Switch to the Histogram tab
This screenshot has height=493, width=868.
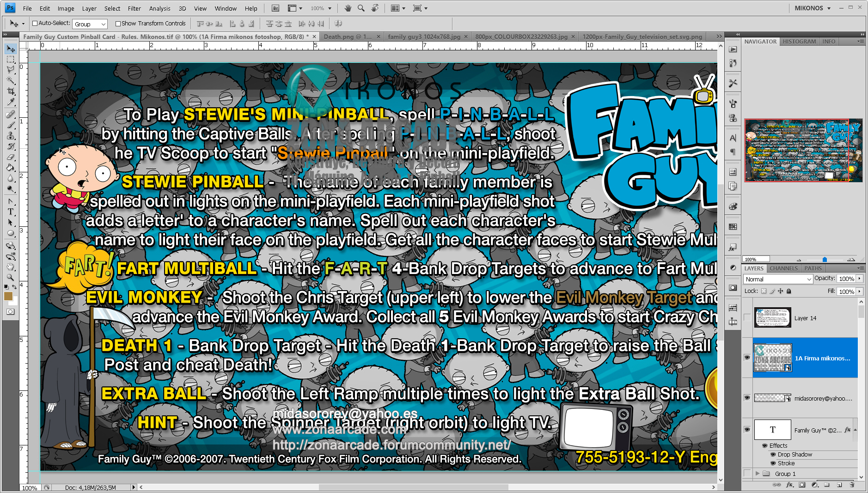coord(799,42)
